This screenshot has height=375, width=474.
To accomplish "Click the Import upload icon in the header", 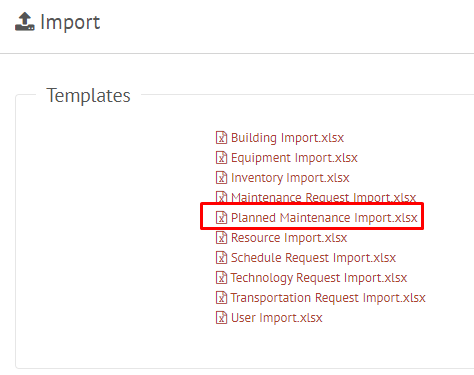I will tap(25, 22).
